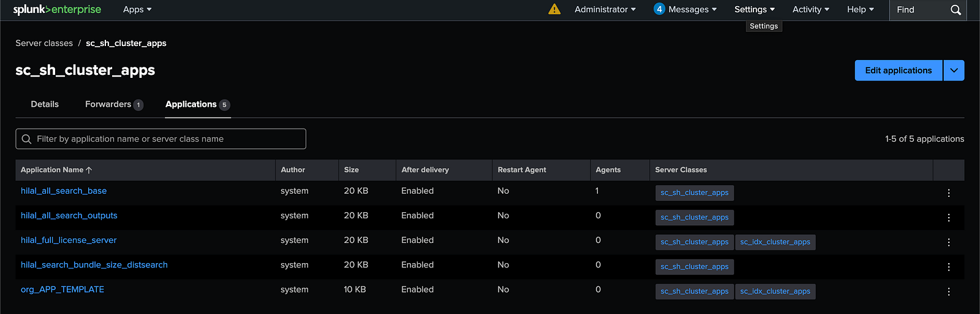The image size is (980, 314).
Task: Open the Activity menu
Action: click(x=810, y=9)
